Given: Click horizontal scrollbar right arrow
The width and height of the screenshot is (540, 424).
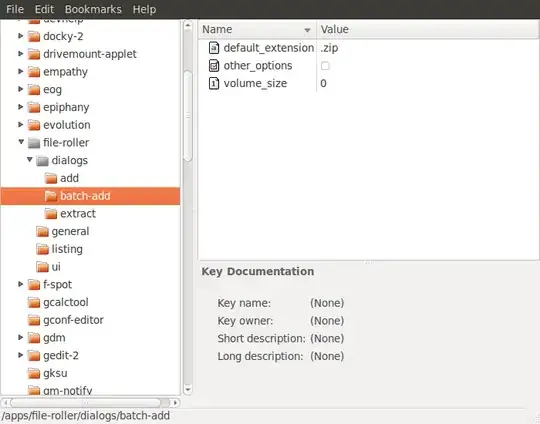Looking at the screenshot, I should pyautogui.click(x=176, y=402).
